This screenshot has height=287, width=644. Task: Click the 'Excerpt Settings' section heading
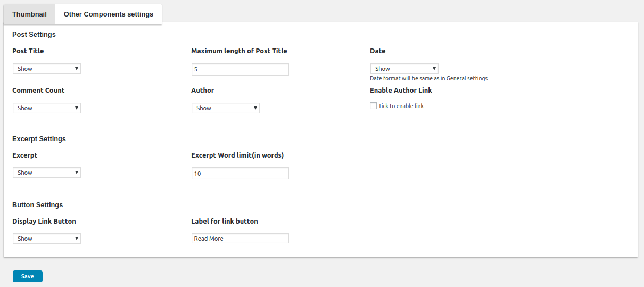tap(39, 139)
